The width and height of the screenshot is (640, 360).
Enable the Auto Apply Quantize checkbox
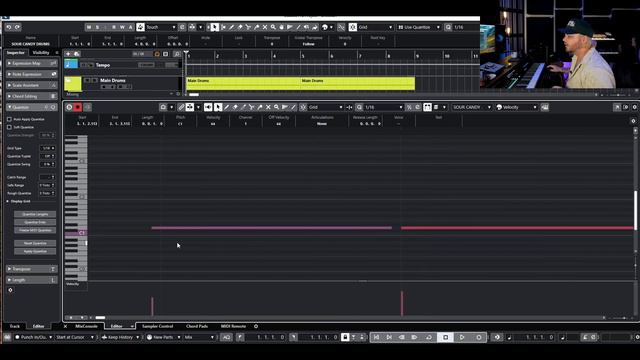pos(9,119)
